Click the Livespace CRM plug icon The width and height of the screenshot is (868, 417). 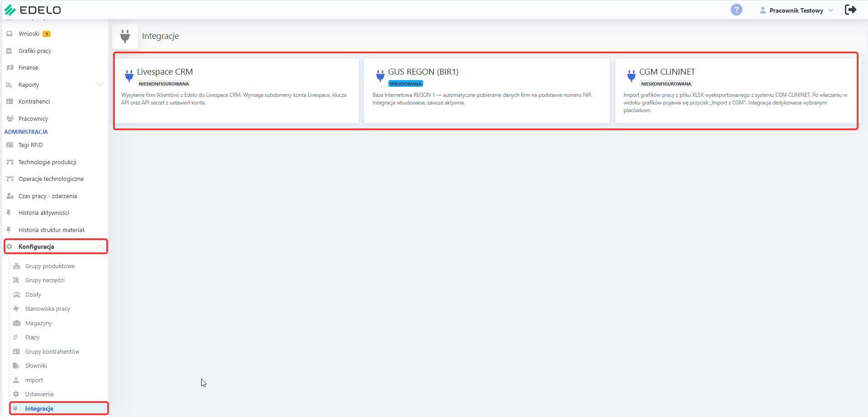tap(129, 76)
